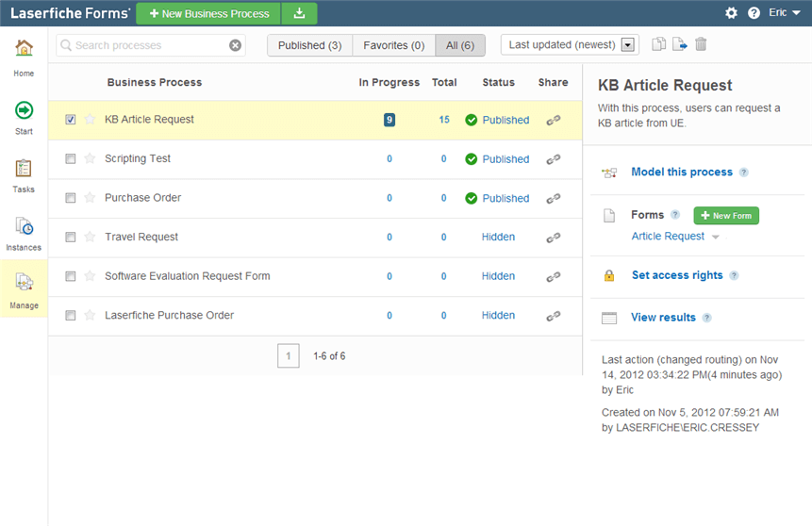
Task: Open the Model this process link
Action: [x=681, y=172]
